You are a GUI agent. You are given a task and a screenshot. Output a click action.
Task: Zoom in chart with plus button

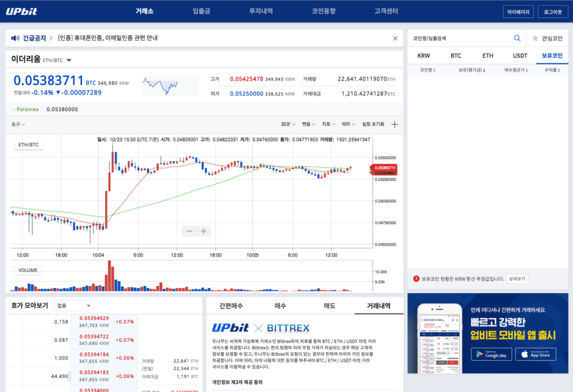204,232
